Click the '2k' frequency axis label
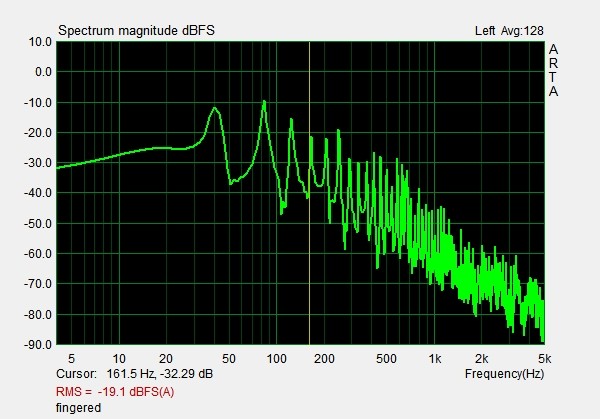The height and width of the screenshot is (419, 600). [x=482, y=359]
